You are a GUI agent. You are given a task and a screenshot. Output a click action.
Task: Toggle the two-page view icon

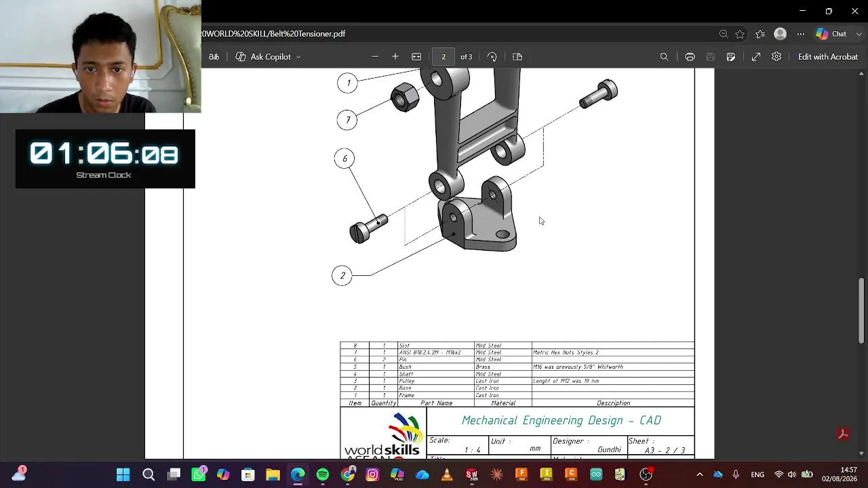click(517, 57)
